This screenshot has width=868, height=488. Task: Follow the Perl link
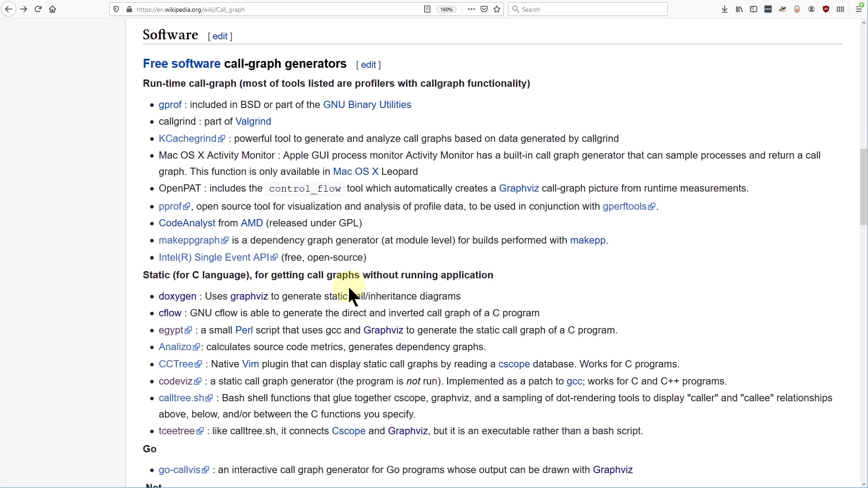coord(244,330)
